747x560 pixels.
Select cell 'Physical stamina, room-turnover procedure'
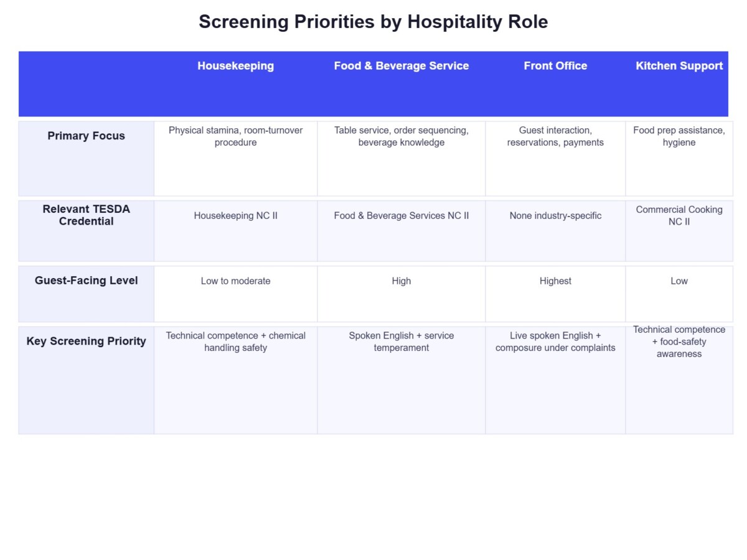click(x=236, y=159)
